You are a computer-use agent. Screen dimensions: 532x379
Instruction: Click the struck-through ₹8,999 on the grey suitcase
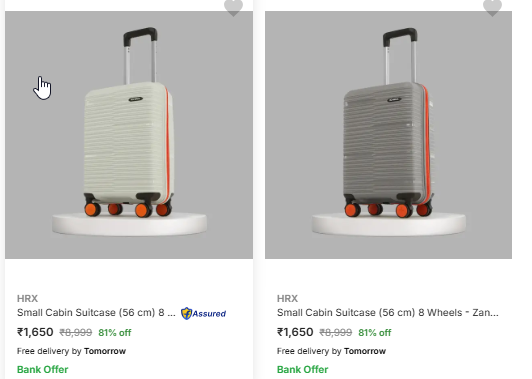(336, 333)
